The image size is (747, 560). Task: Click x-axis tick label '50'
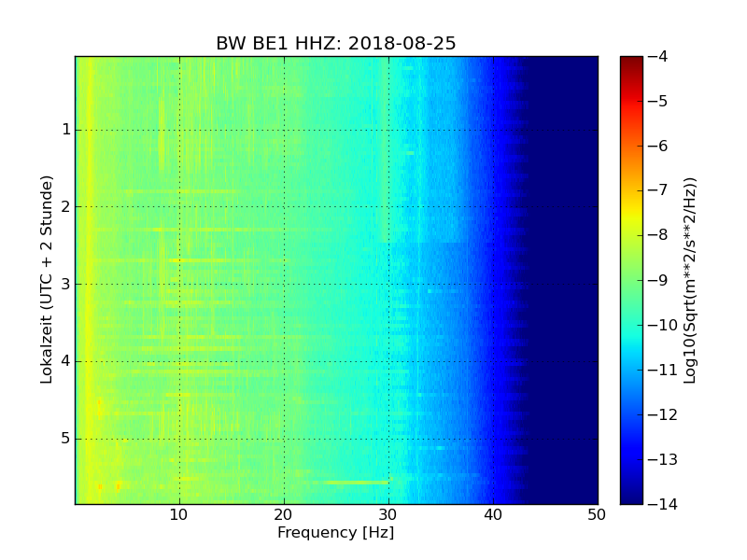[597, 515]
